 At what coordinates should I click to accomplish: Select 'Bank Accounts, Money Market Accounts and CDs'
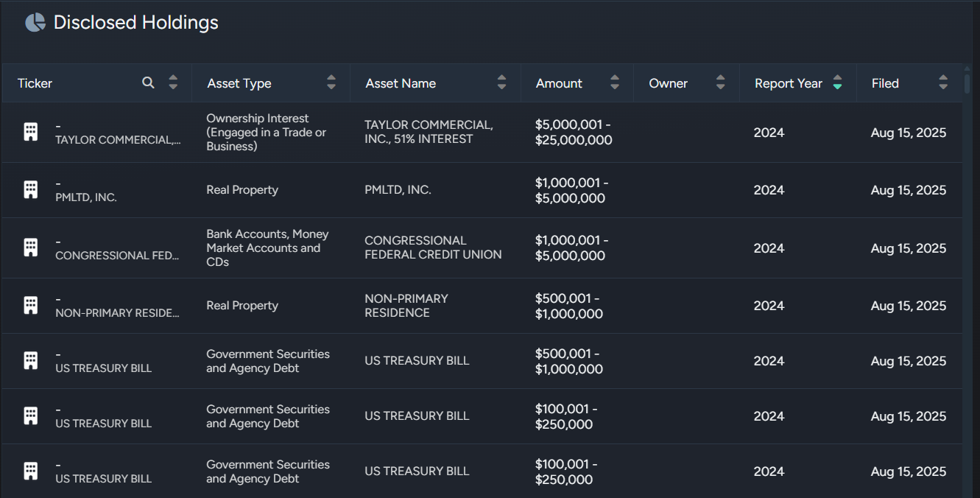coord(267,248)
